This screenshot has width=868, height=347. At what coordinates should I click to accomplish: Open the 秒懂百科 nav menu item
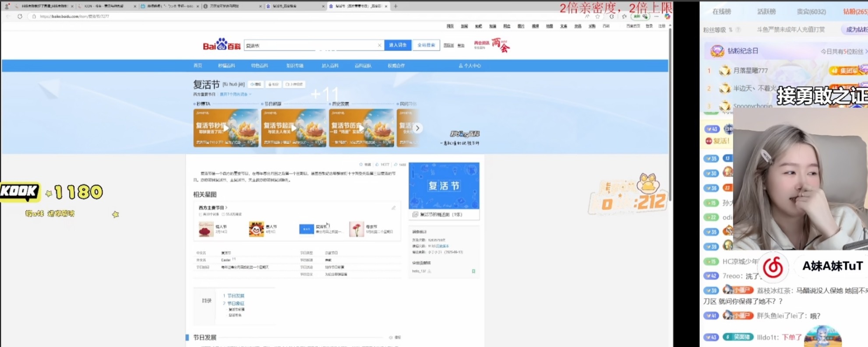226,66
